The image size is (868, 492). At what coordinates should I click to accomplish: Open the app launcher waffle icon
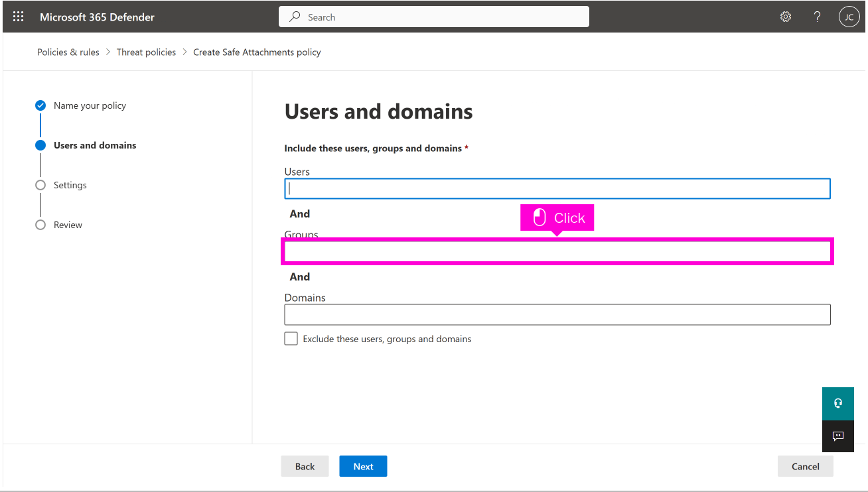tap(19, 17)
